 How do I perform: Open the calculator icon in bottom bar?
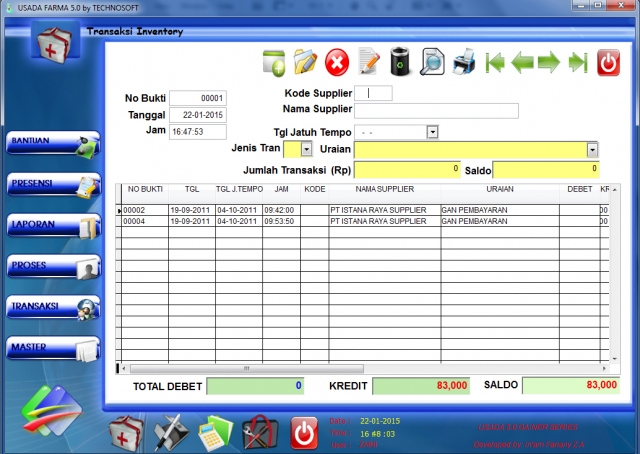pyautogui.click(x=215, y=433)
